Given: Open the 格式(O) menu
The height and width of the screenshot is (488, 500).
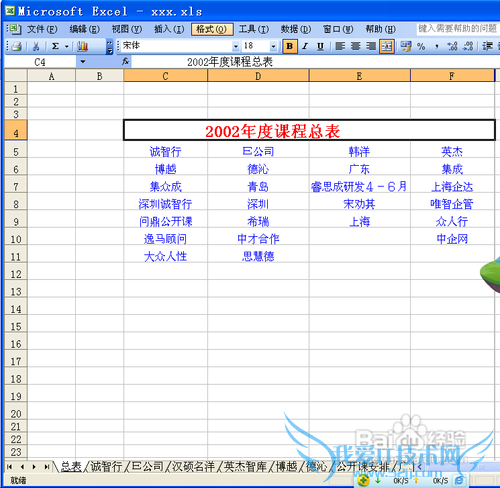Looking at the screenshot, I should click(212, 29).
